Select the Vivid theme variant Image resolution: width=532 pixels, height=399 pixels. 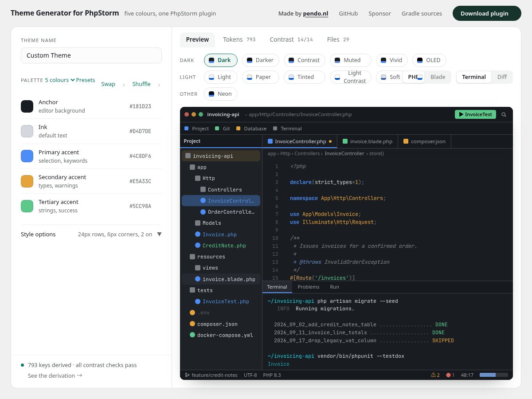tap(392, 60)
